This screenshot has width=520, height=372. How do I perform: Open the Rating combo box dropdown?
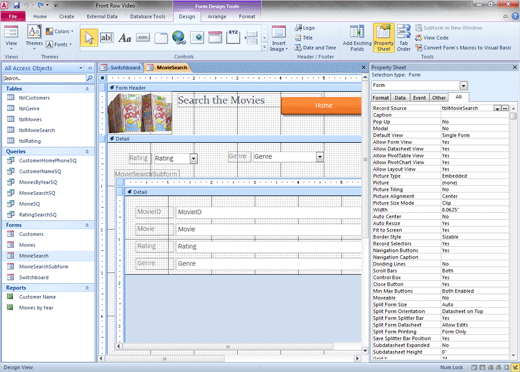tap(194, 158)
